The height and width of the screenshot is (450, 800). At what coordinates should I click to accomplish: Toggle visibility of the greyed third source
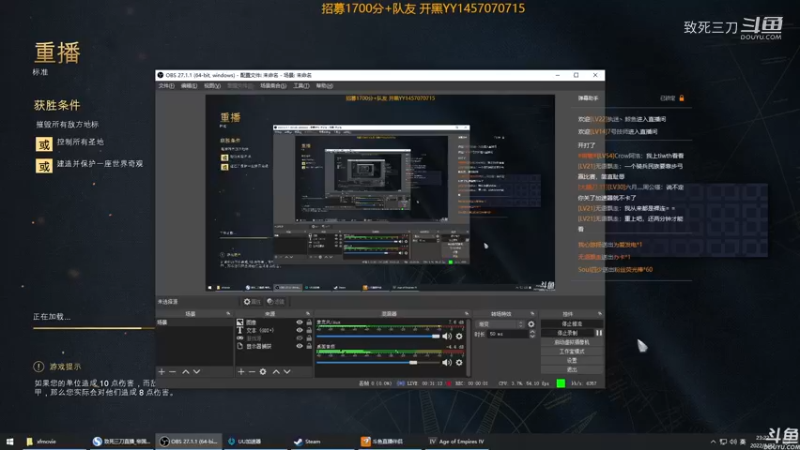(x=299, y=338)
